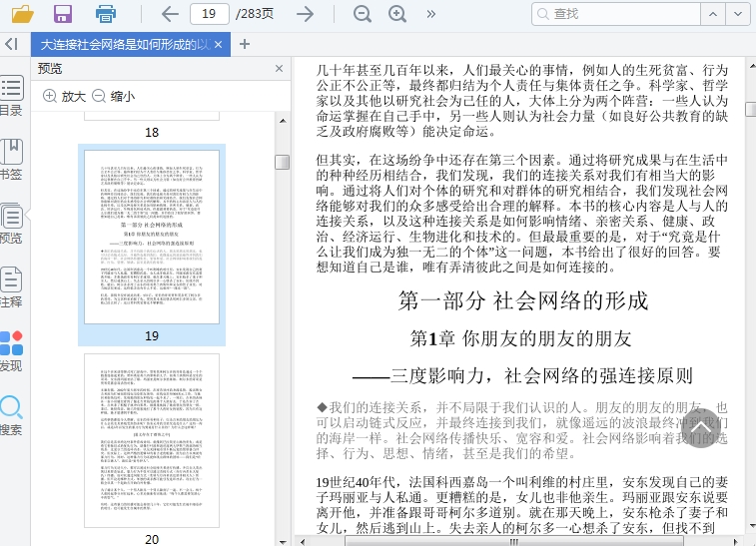
Task: Close the 预览 preview panel
Action: click(x=279, y=69)
